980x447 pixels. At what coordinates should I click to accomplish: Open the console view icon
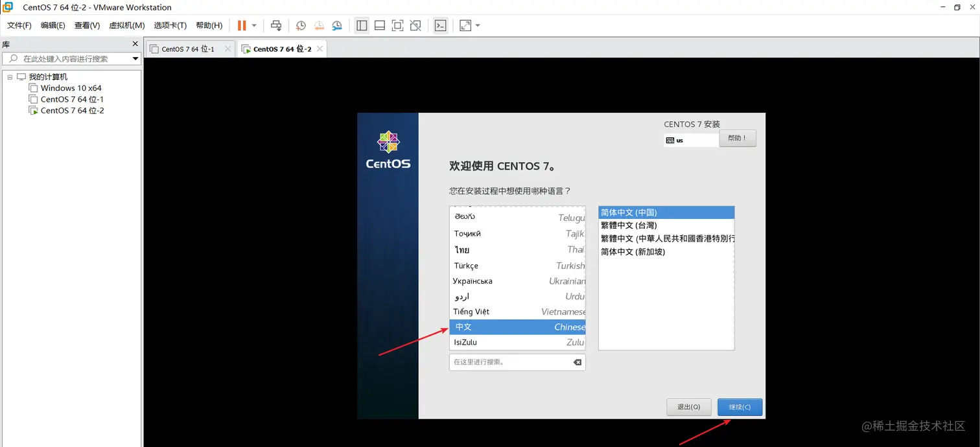coord(441,25)
